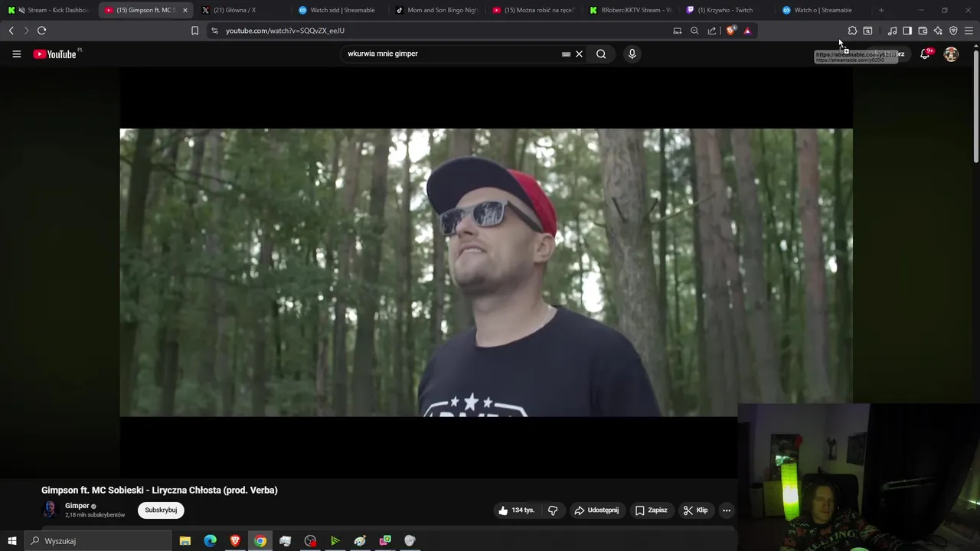Switch to Mom and Son Bingo Night tab
Viewport: 980px width, 551px height.
[x=436, y=10]
